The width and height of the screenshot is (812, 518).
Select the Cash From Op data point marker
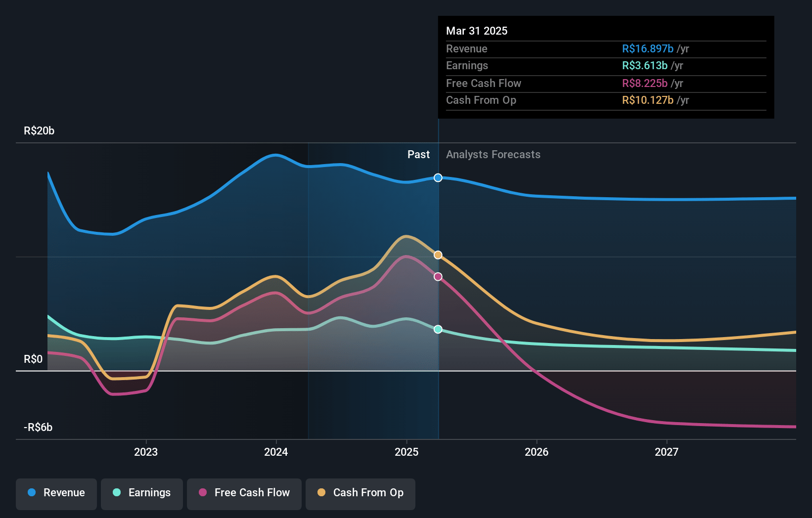click(x=438, y=255)
